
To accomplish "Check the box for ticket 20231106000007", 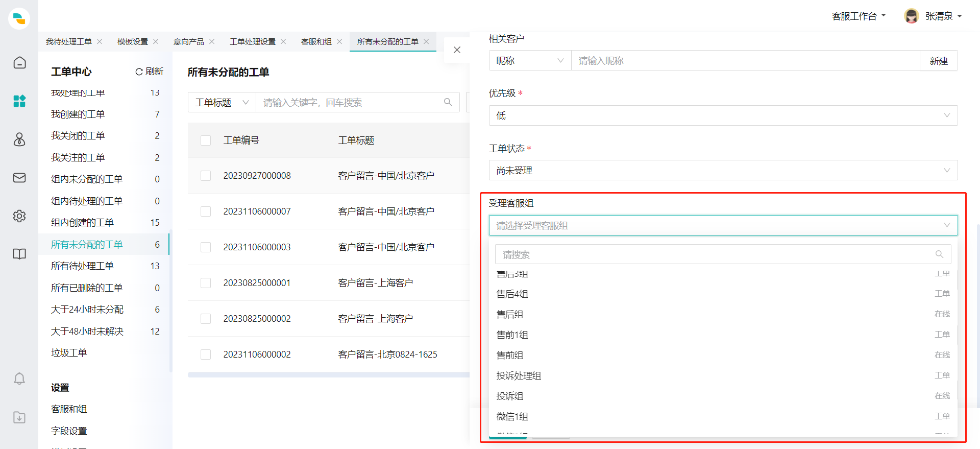I will [x=206, y=211].
